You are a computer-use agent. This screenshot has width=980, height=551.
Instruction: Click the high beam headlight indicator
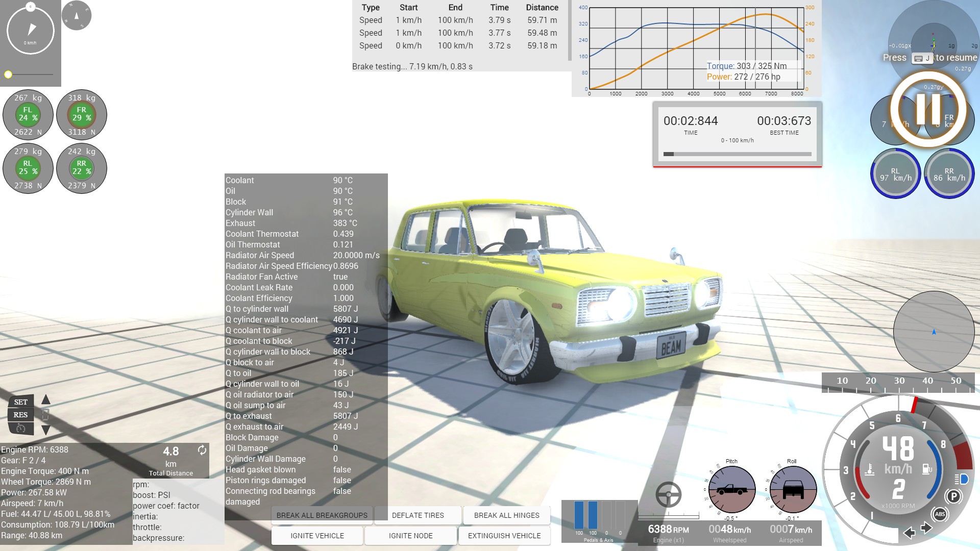961,479
